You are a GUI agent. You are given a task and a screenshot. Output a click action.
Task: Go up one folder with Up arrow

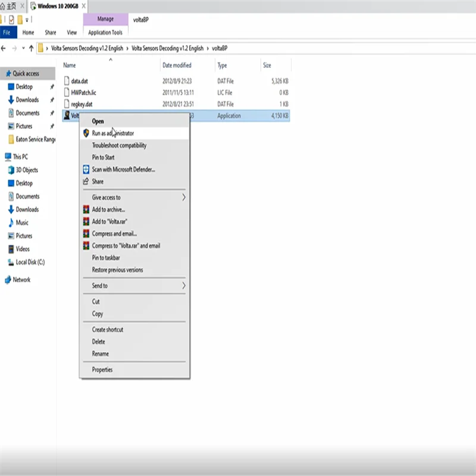click(x=31, y=48)
